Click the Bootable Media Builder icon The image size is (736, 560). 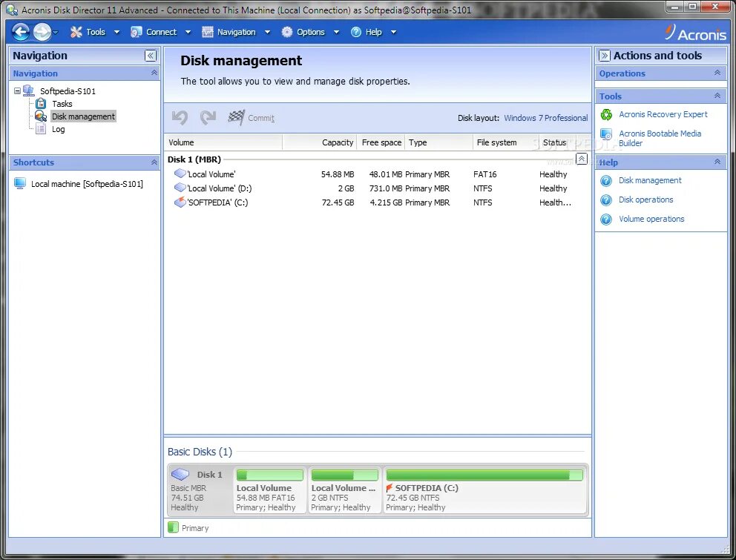(x=606, y=134)
